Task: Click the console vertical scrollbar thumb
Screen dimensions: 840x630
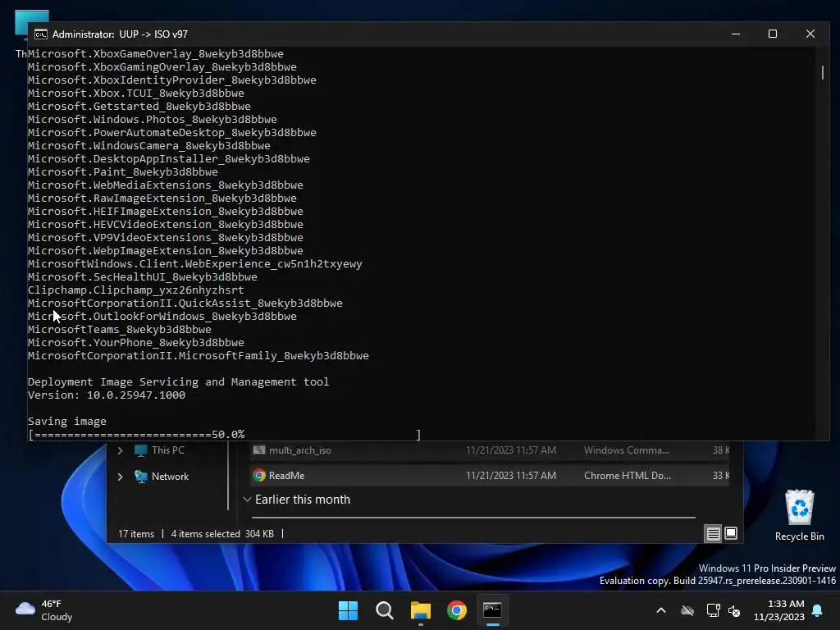Action: coord(823,73)
